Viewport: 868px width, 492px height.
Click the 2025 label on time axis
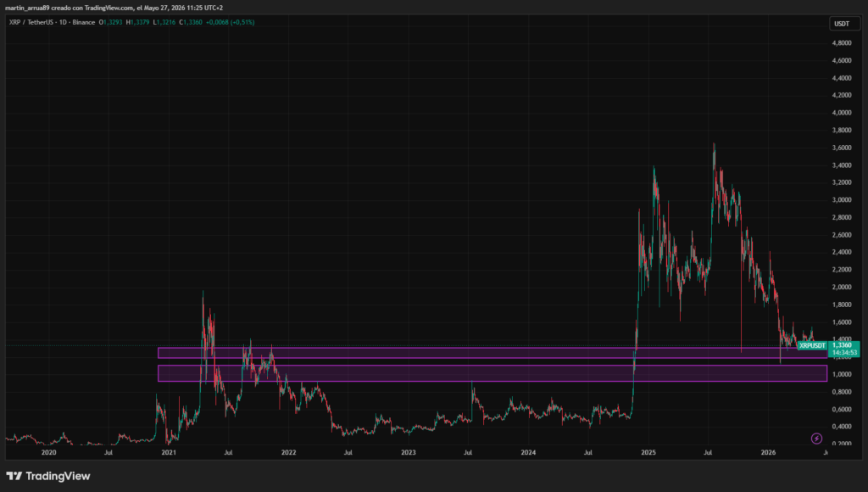click(648, 453)
